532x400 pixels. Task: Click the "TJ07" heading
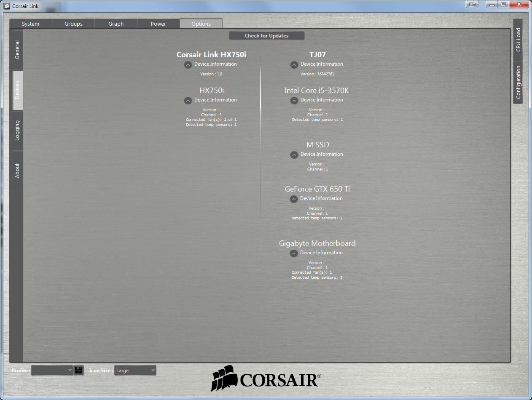click(x=317, y=55)
